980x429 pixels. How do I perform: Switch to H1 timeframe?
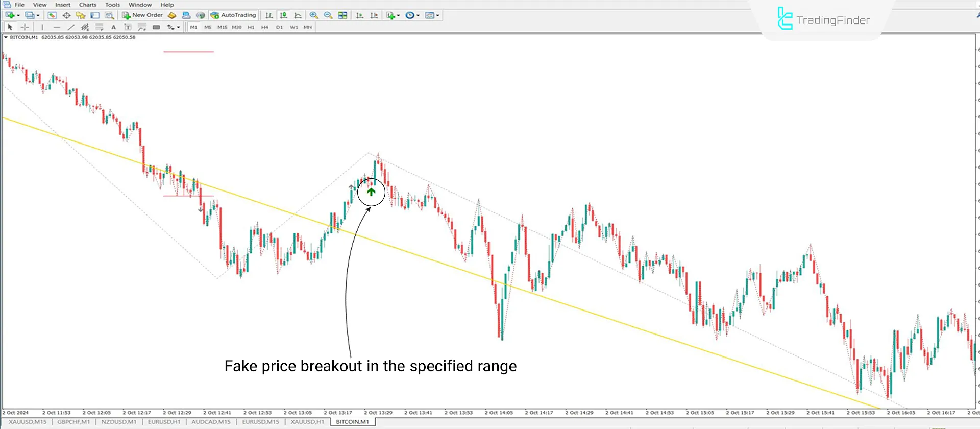coord(251,27)
